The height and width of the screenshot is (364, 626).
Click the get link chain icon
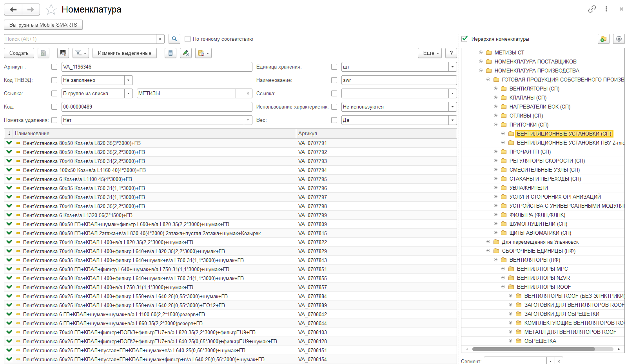(x=592, y=9)
